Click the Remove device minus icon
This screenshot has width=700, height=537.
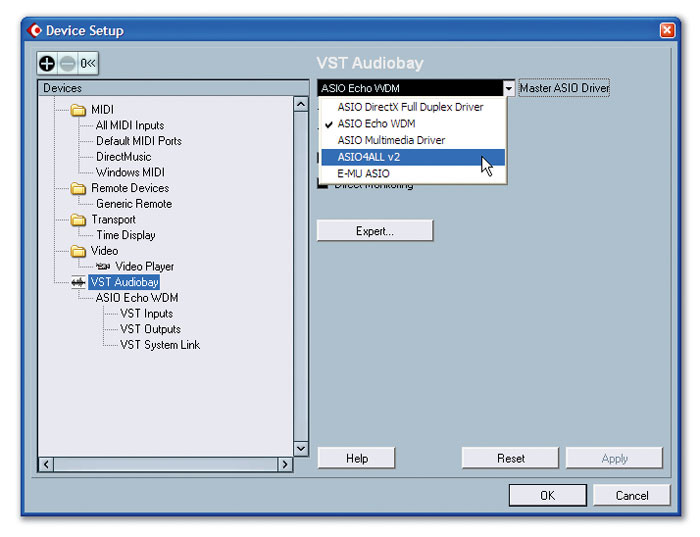click(x=67, y=63)
